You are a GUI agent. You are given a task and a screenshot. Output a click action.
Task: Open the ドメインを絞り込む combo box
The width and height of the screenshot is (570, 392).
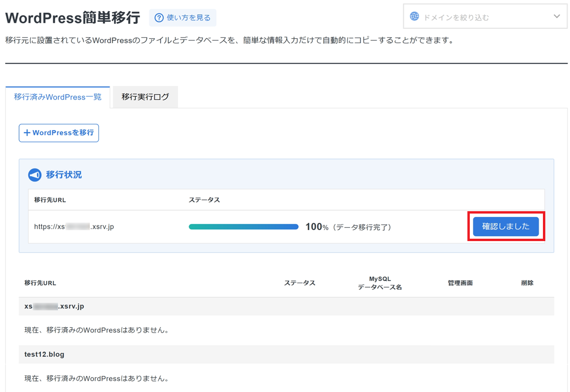click(484, 17)
